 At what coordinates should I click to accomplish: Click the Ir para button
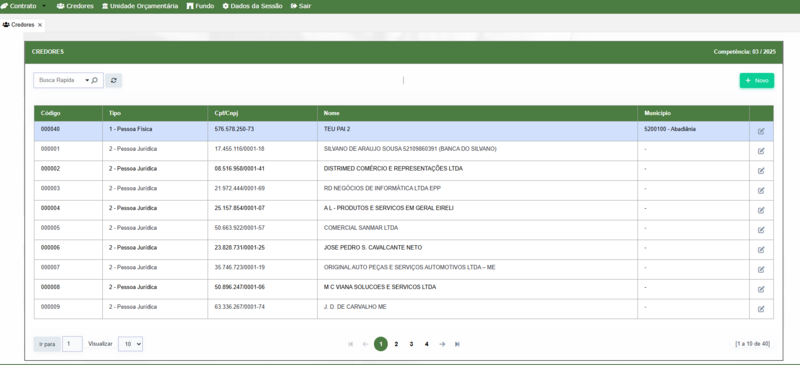47,344
